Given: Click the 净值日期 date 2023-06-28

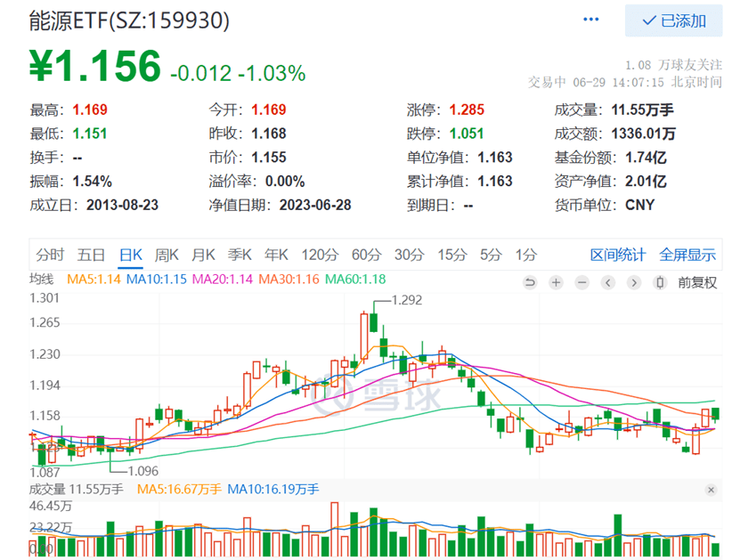Looking at the screenshot, I should (315, 206).
